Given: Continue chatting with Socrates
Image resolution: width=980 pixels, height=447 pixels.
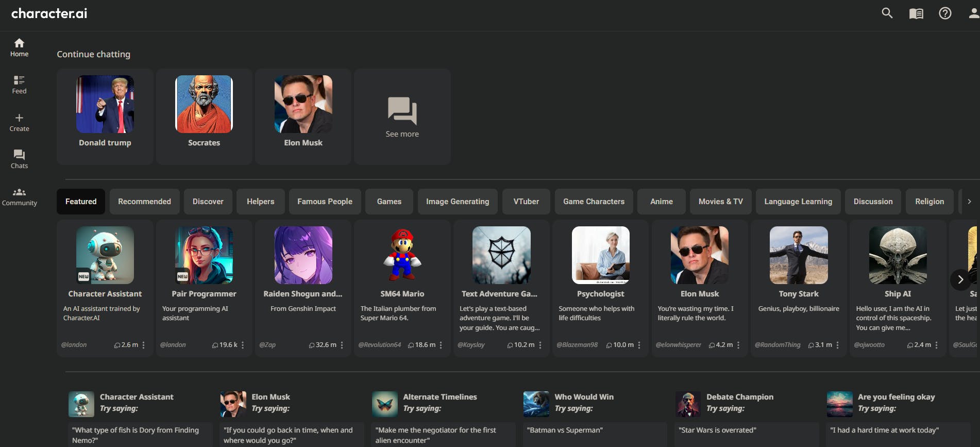Looking at the screenshot, I should 204,117.
